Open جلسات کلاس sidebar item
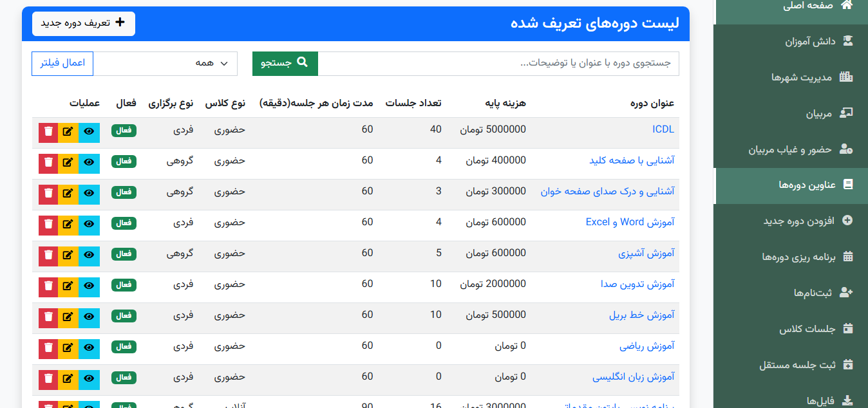 (791, 329)
